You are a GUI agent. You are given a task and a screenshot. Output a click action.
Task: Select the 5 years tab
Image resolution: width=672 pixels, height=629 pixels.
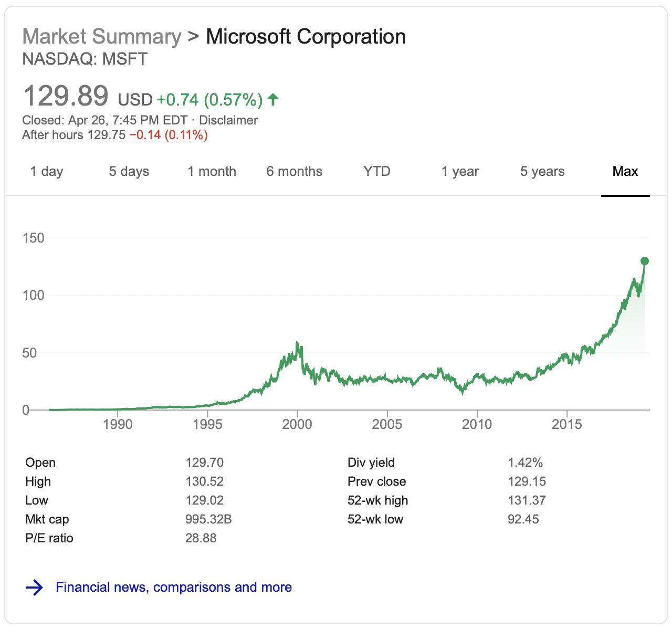pyautogui.click(x=542, y=171)
